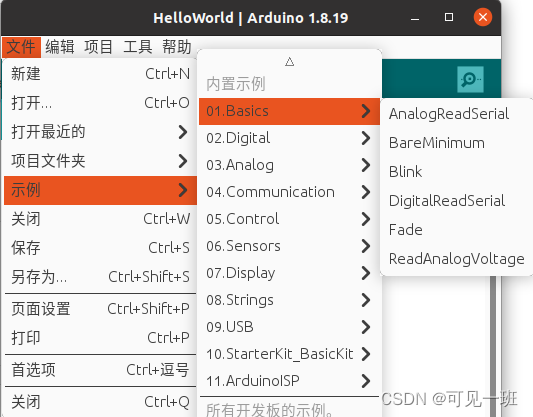The image size is (533, 417).
Task: Open the 帮助 menu
Action: [177, 47]
